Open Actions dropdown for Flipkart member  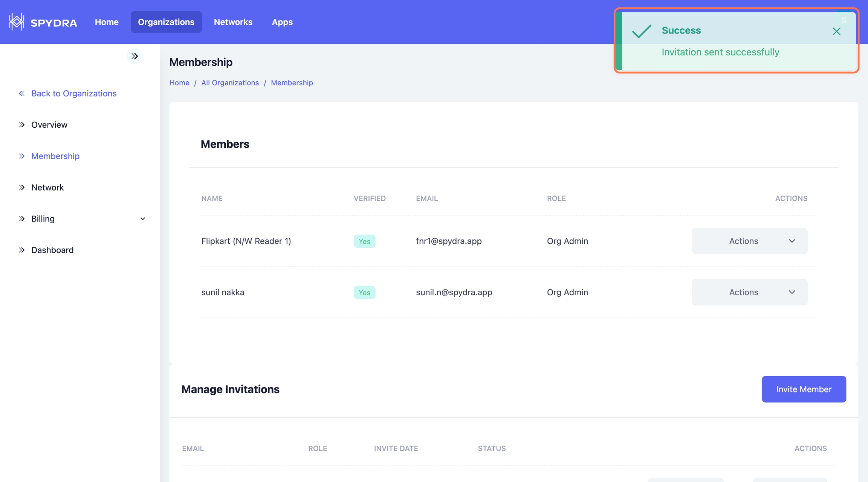click(749, 241)
